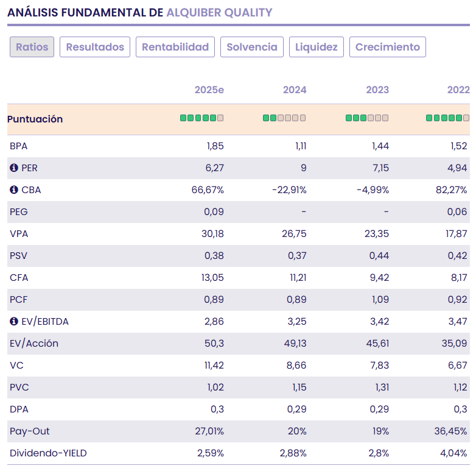Click the info icon beside PER
The image size is (476, 471).
pos(14,168)
